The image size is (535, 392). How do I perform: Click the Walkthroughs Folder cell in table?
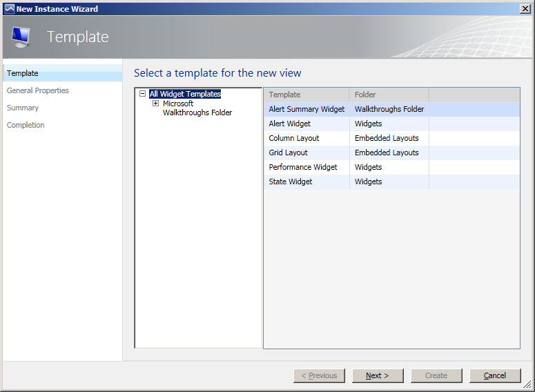tap(389, 109)
